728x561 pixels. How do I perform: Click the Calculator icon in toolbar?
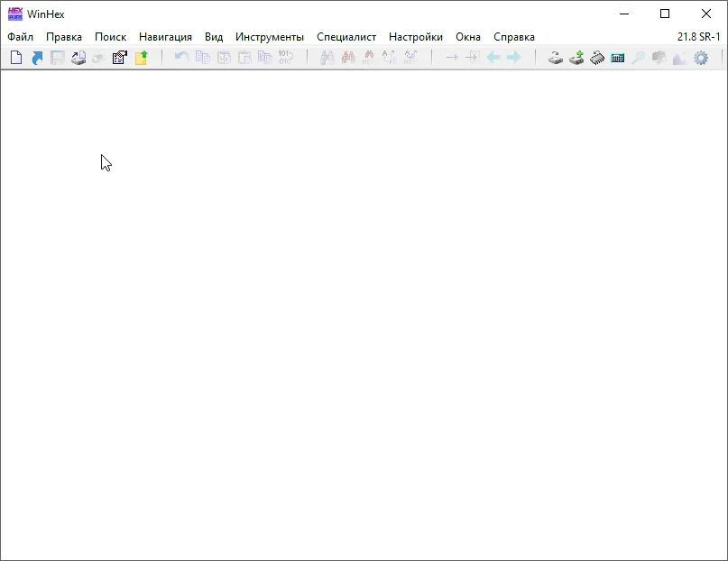click(618, 58)
